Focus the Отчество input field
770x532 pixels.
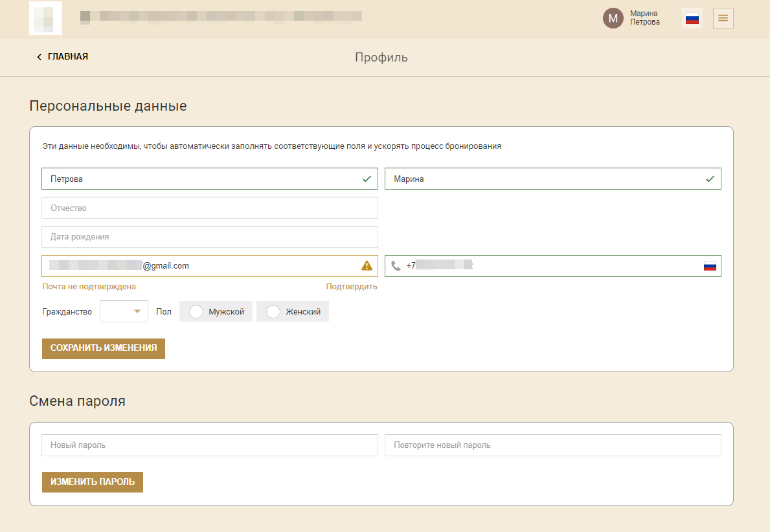(x=210, y=208)
